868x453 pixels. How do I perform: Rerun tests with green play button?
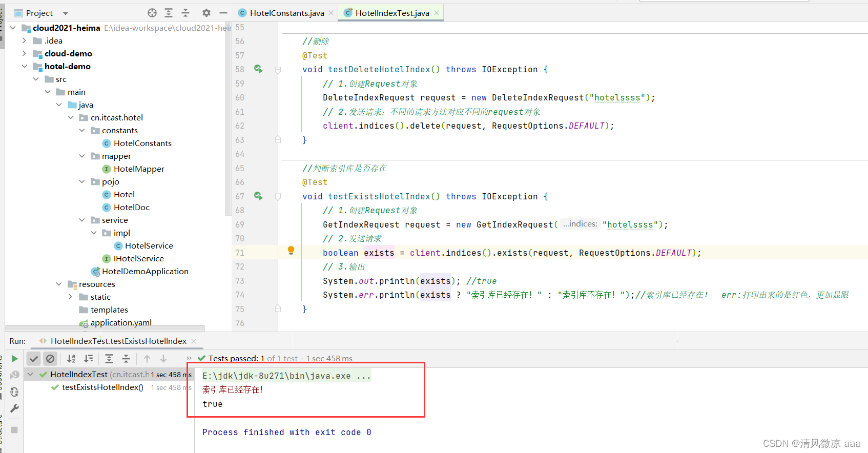click(15, 359)
